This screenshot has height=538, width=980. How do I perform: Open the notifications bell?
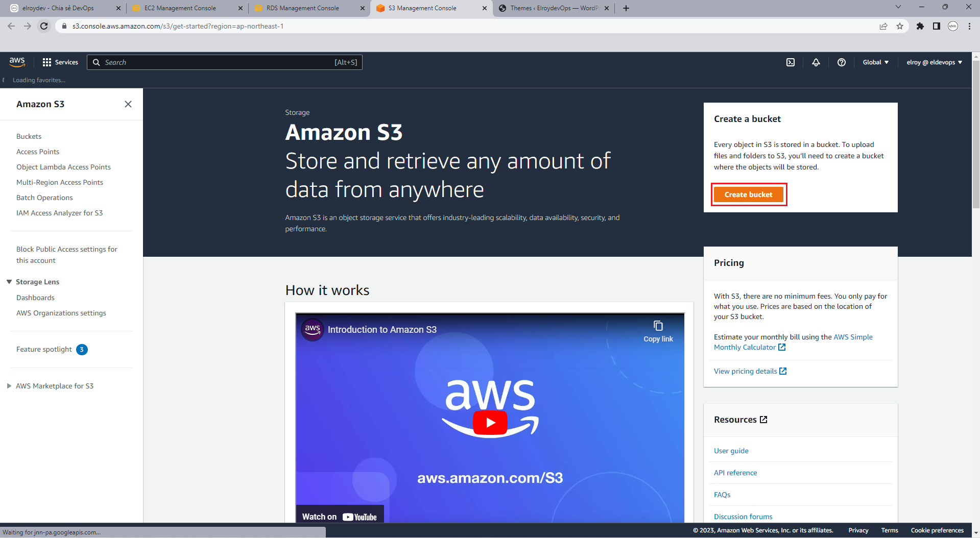tap(816, 62)
